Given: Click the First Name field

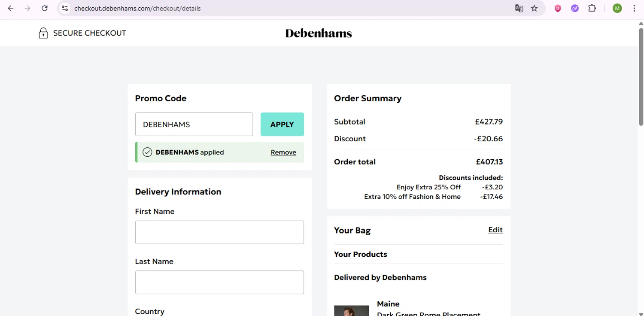Looking at the screenshot, I should click(x=219, y=232).
